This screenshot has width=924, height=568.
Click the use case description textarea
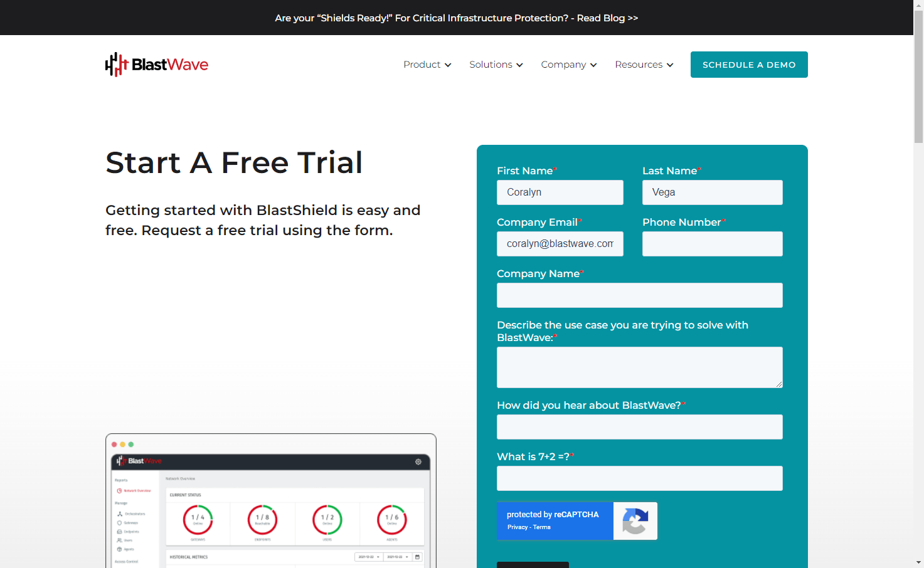coord(640,367)
